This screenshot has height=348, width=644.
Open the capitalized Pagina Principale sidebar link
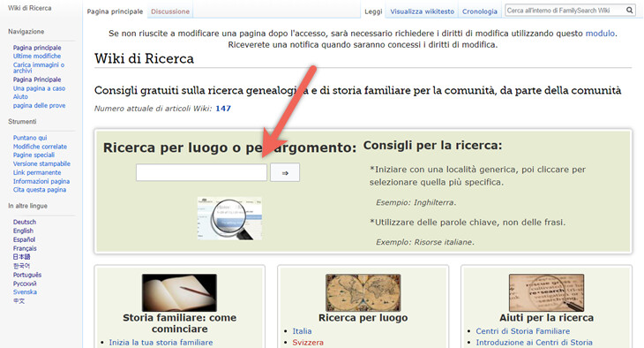(x=37, y=79)
